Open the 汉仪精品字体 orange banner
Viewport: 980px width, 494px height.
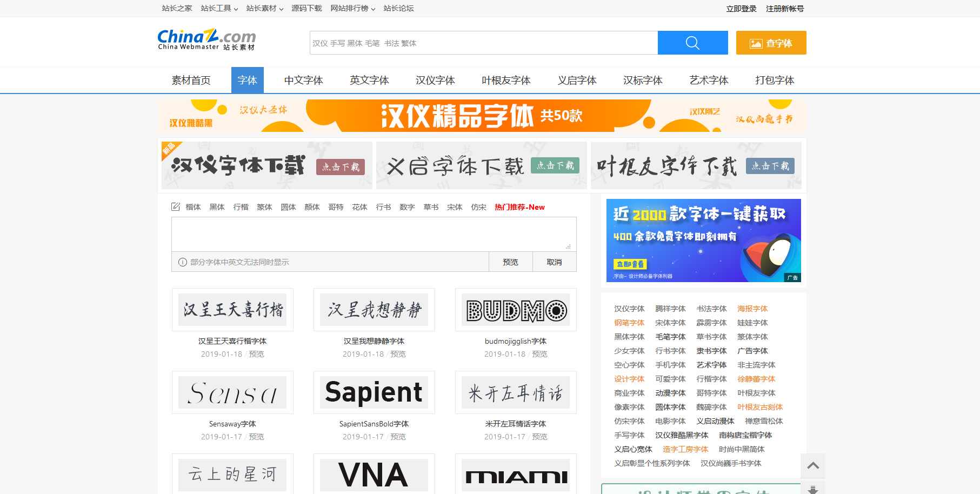tap(482, 116)
